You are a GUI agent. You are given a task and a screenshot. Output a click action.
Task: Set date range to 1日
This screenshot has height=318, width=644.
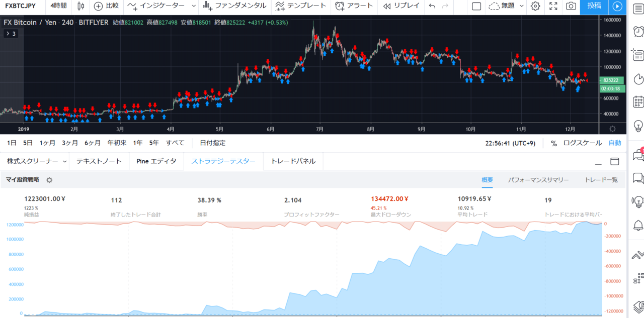click(13, 143)
